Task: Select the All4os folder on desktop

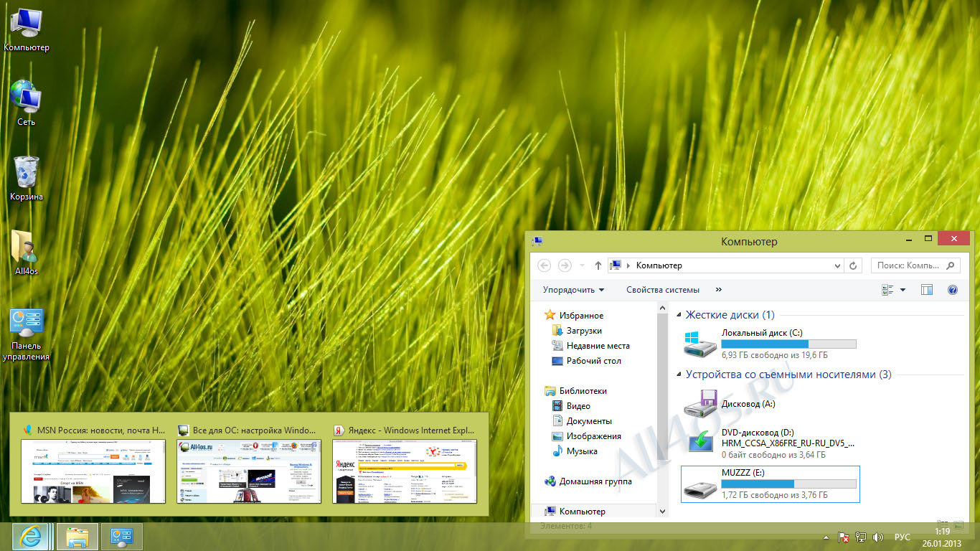Action: 27,253
